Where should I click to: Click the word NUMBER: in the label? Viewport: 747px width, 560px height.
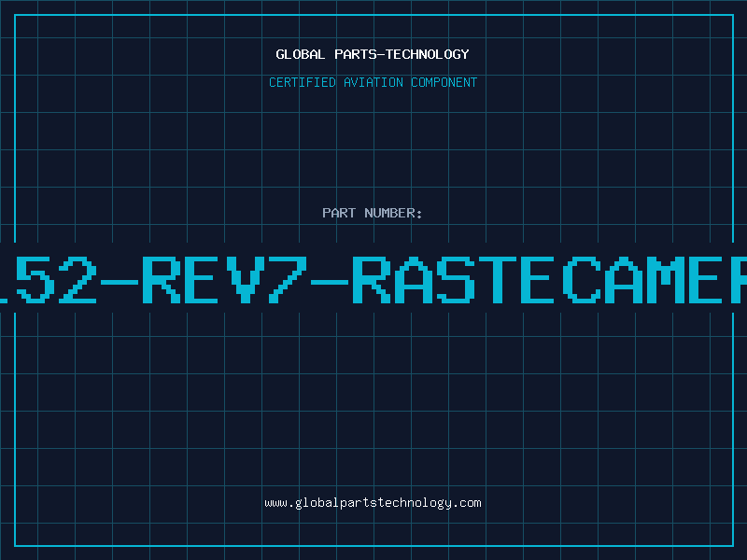pos(394,213)
